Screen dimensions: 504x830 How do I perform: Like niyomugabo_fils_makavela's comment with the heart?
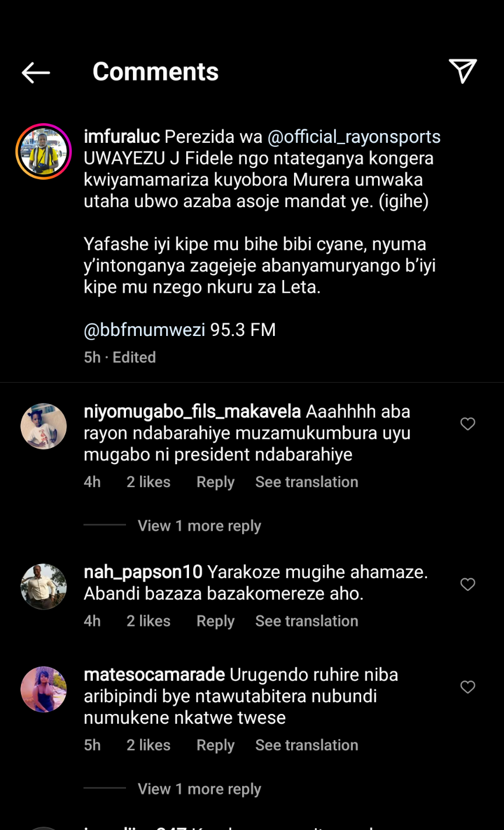(468, 424)
